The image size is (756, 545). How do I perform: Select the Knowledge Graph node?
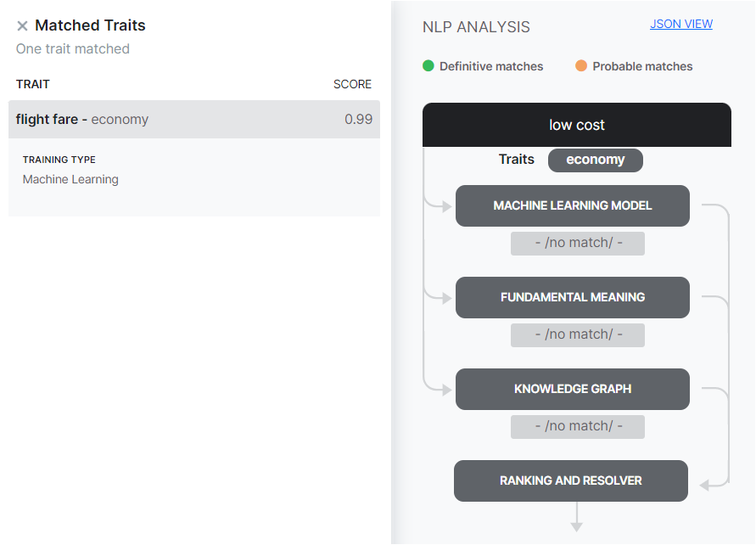572,389
